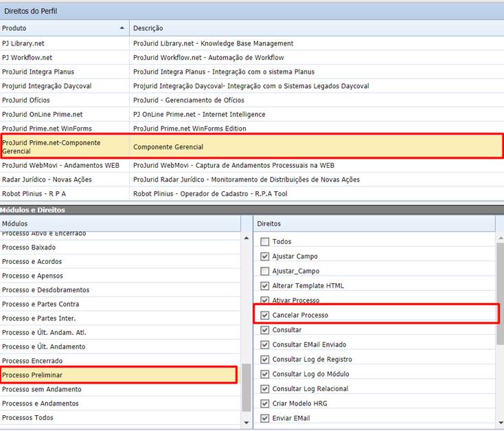Click the Módulos list scrollbar thumb
This screenshot has height=431, width=504.
[247, 388]
